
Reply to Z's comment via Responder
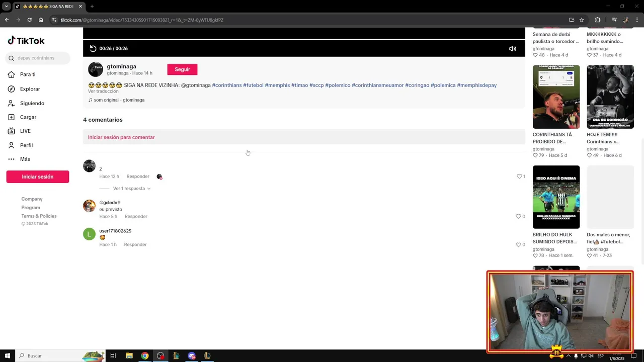(x=138, y=176)
